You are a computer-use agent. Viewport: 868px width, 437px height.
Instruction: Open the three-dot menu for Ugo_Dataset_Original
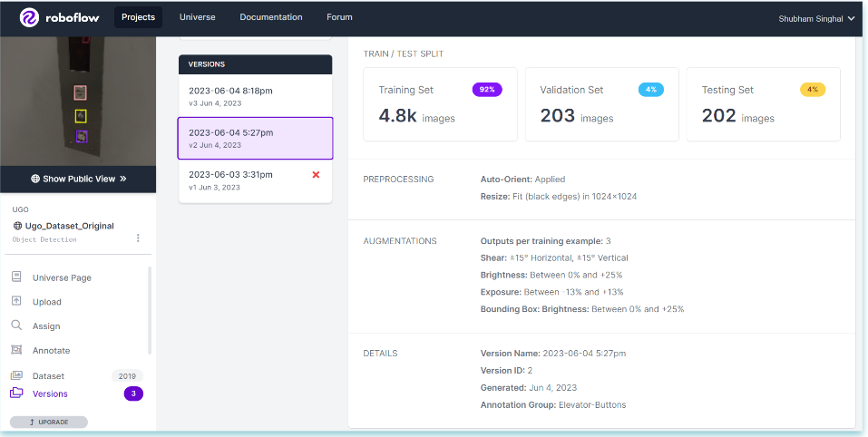pos(138,238)
